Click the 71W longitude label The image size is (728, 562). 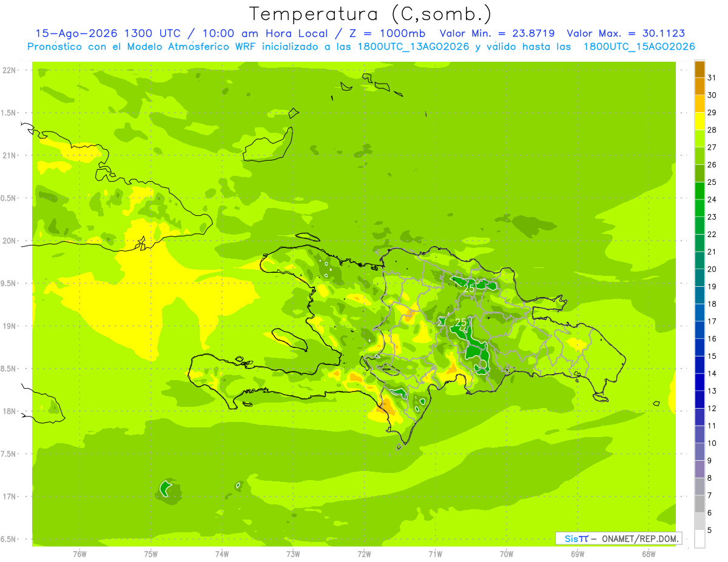pos(436,554)
